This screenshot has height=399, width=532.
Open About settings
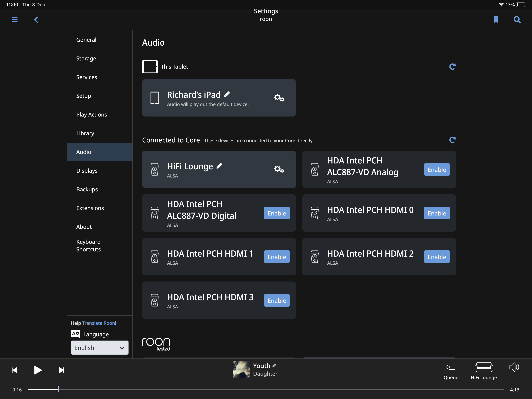100,227
